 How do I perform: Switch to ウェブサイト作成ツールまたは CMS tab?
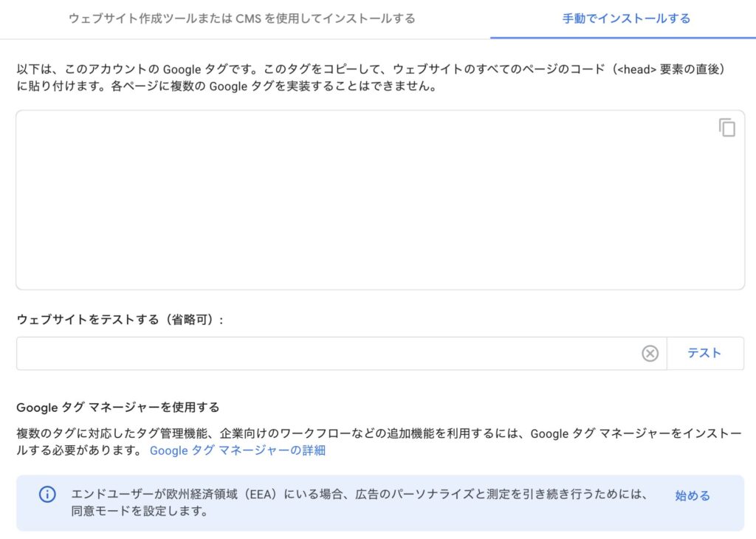(242, 18)
